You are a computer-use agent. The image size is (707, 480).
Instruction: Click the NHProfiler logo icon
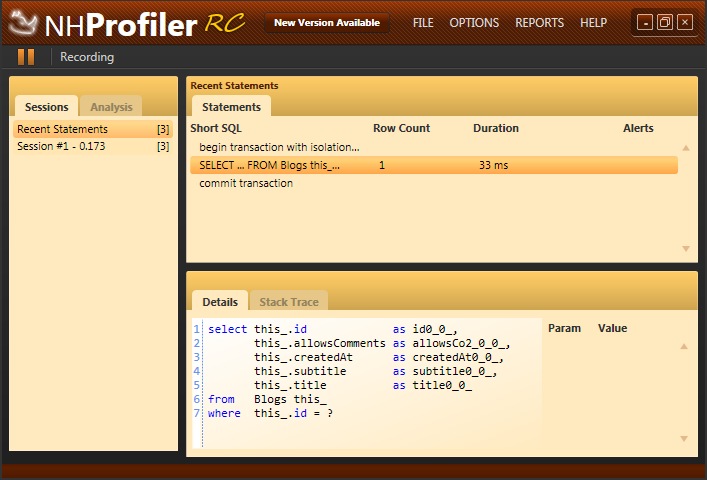point(23,23)
